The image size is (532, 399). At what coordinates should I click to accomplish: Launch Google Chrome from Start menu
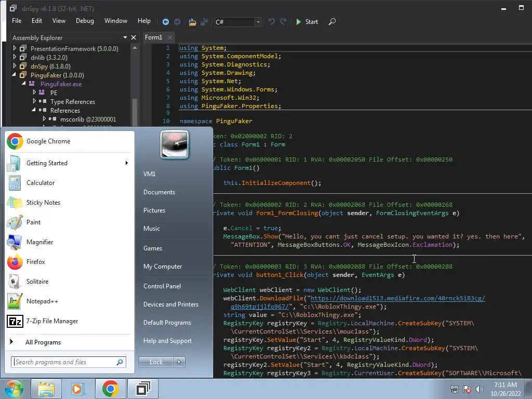(x=70, y=141)
